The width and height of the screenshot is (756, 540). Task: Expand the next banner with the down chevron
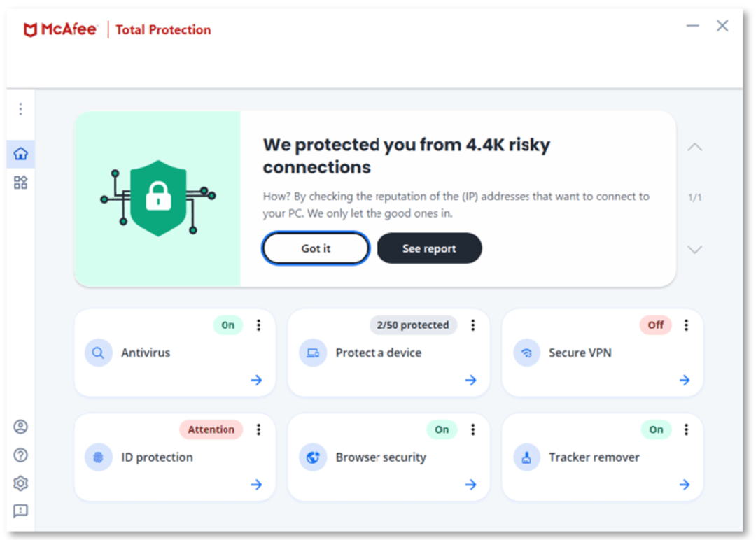pos(695,249)
